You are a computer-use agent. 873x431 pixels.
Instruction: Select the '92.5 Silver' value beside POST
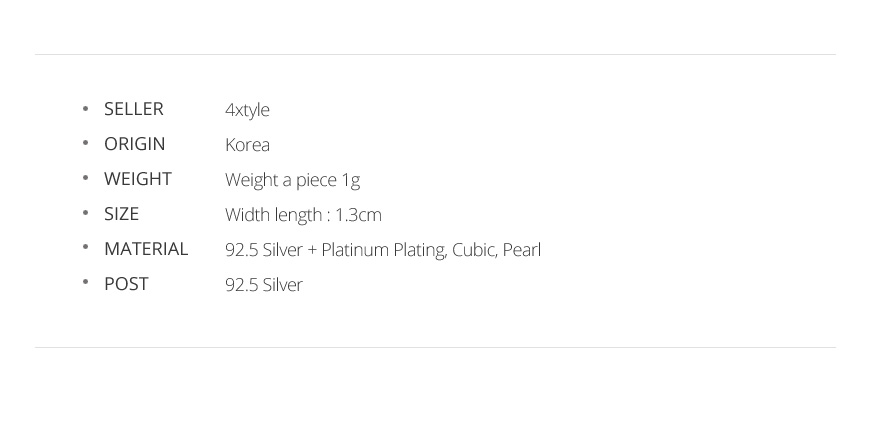point(263,285)
